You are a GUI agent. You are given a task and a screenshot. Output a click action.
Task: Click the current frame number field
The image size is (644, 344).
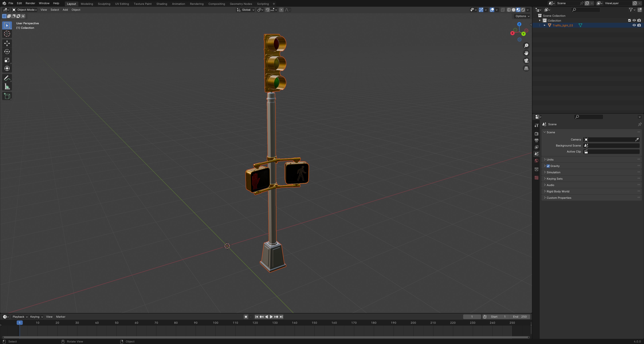(x=472, y=317)
